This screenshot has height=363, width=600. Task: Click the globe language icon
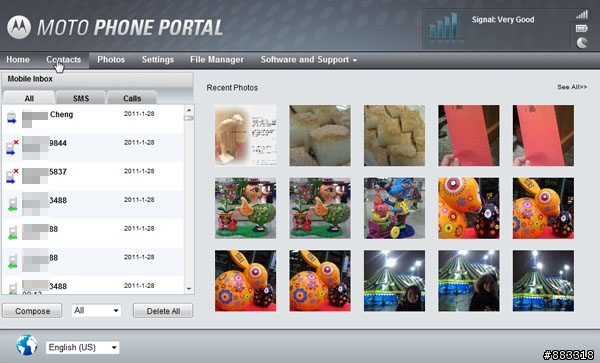tap(27, 345)
